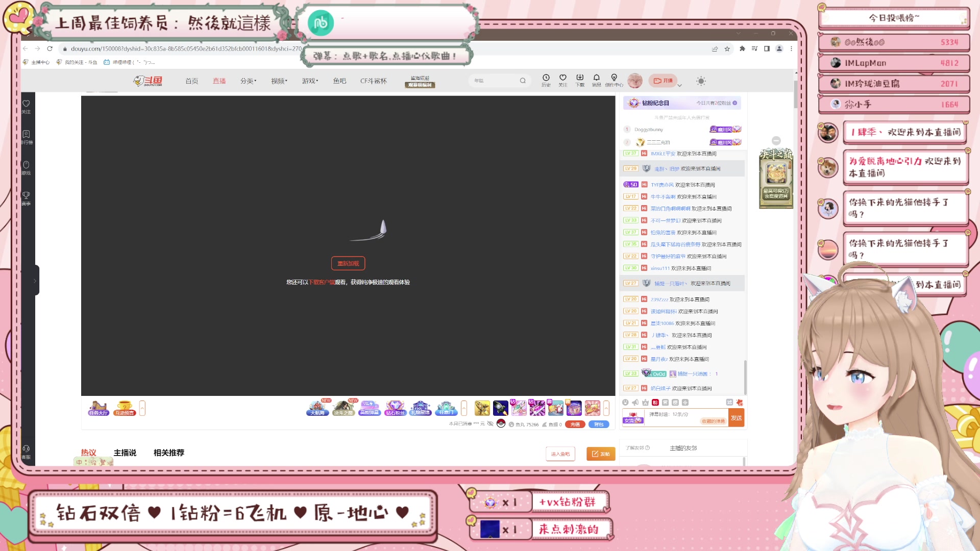
Task: Click the 开播 start streaming button
Action: coord(663,81)
